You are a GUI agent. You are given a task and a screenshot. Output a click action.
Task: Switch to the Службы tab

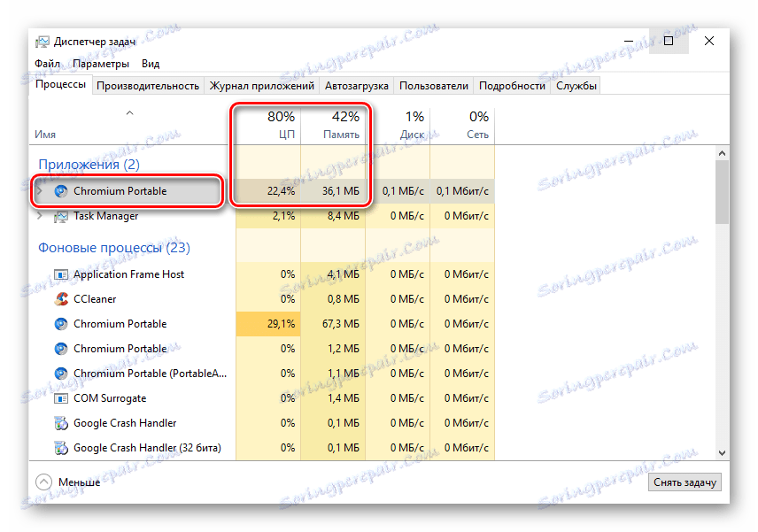point(576,86)
